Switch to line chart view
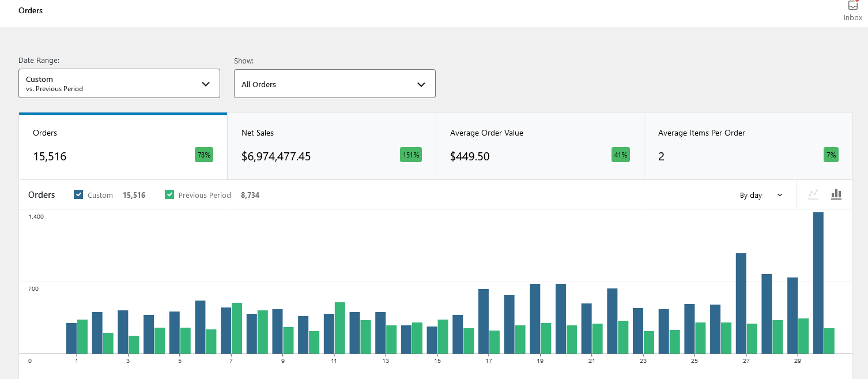 [x=813, y=194]
